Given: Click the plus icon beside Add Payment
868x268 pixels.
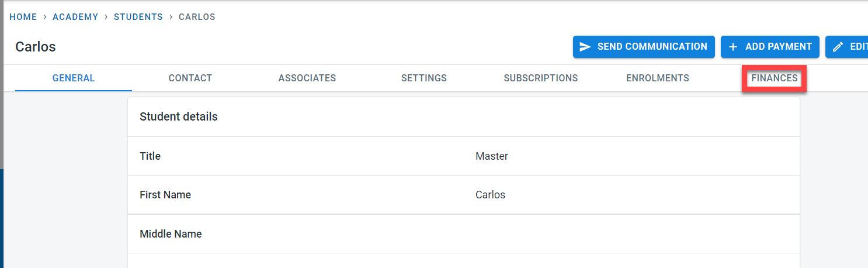Looking at the screenshot, I should click(x=734, y=47).
